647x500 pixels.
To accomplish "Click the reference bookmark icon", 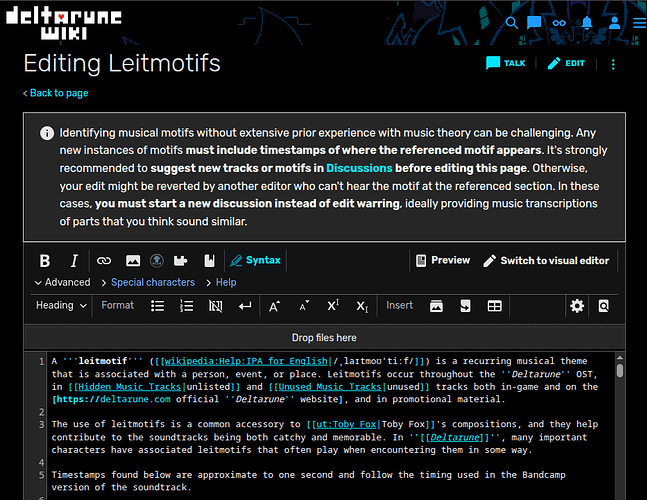I will [x=210, y=261].
